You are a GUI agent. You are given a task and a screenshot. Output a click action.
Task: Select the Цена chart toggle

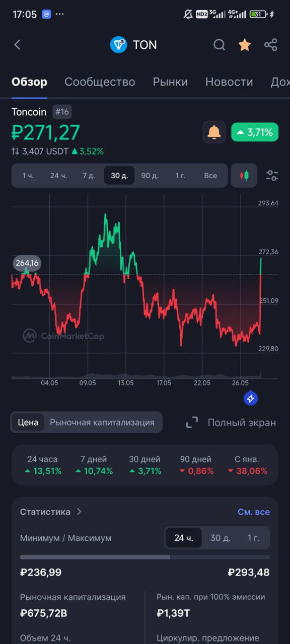pos(28,423)
